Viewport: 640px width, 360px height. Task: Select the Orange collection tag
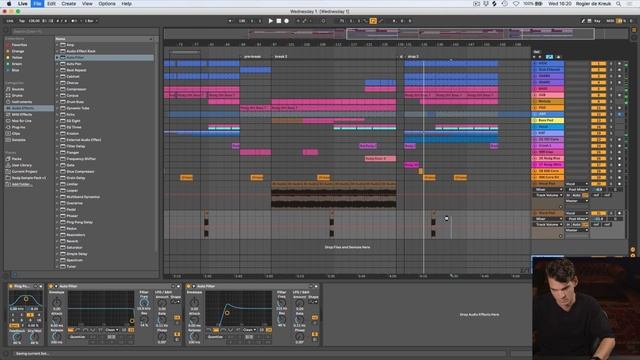pyautogui.click(x=18, y=51)
